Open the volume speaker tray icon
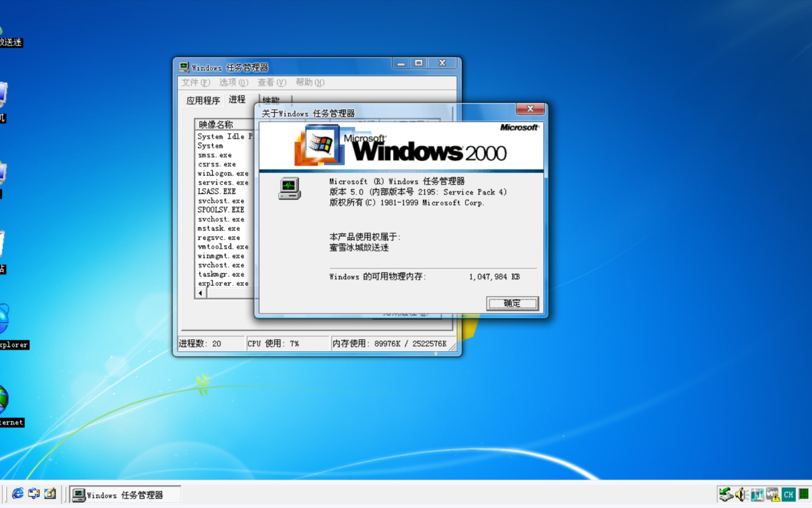Image resolution: width=812 pixels, height=508 pixels. pos(742,494)
